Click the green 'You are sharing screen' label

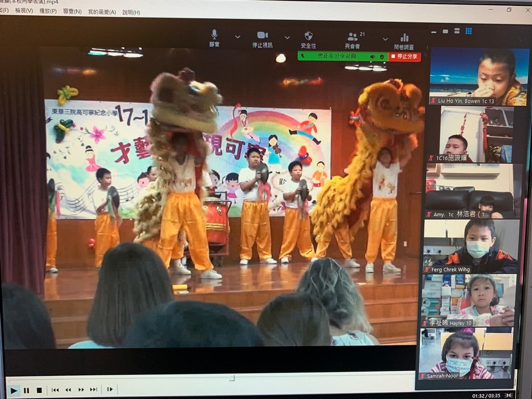point(336,56)
